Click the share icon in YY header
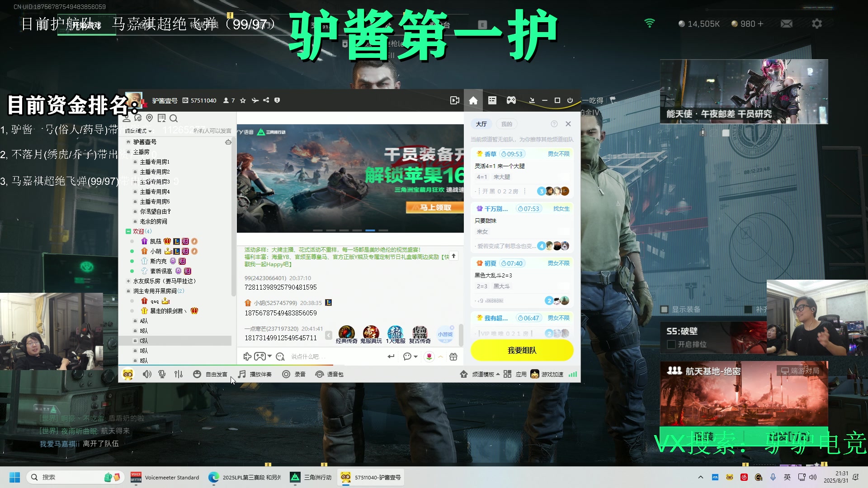 tap(266, 100)
